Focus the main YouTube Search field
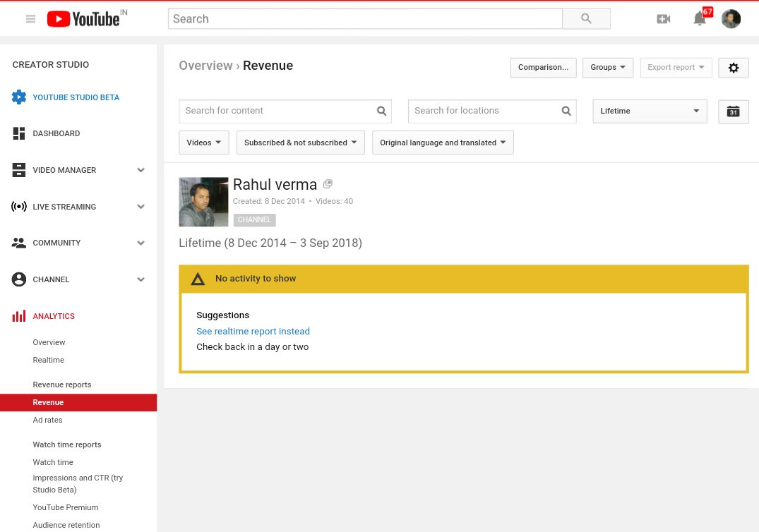Viewport: 759px width, 532px height. [366, 19]
